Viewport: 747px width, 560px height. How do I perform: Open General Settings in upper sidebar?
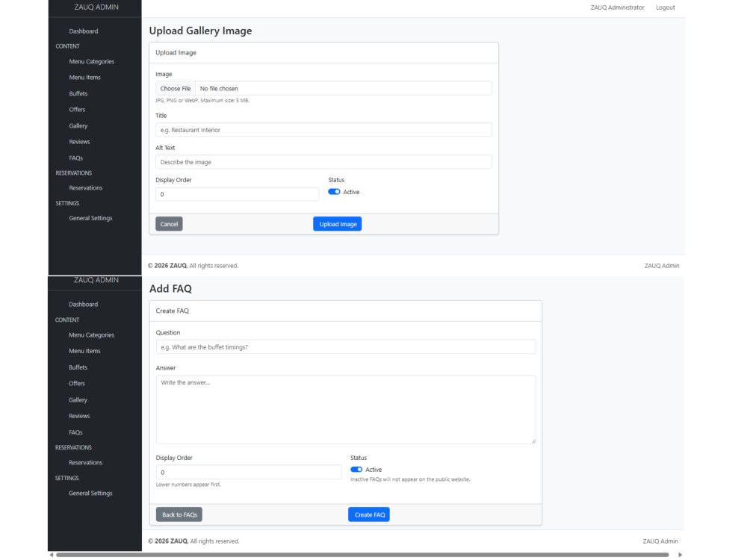(90, 218)
